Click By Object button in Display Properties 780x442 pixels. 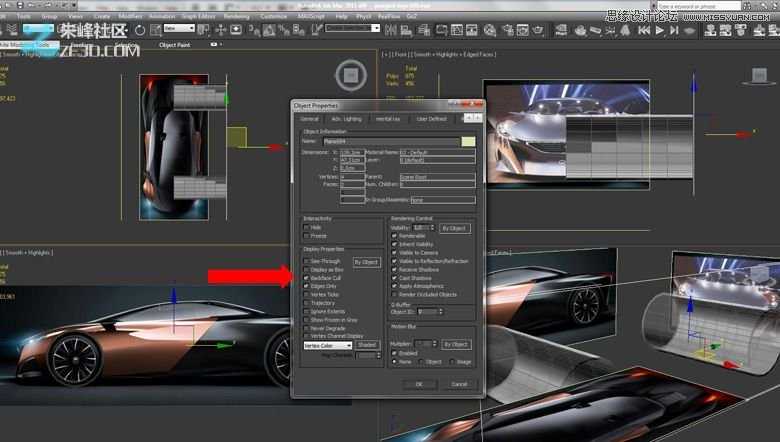(367, 262)
